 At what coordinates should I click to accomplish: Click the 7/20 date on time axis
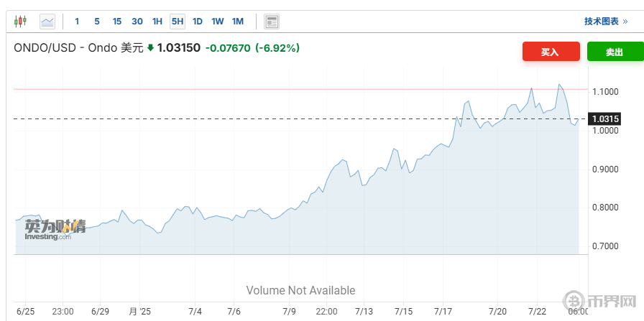point(497,312)
